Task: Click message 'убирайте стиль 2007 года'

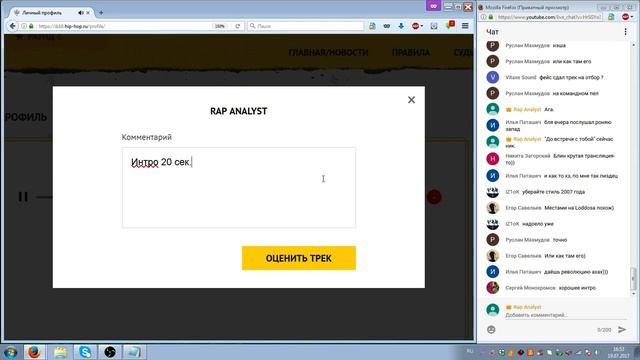Action: coord(553,192)
